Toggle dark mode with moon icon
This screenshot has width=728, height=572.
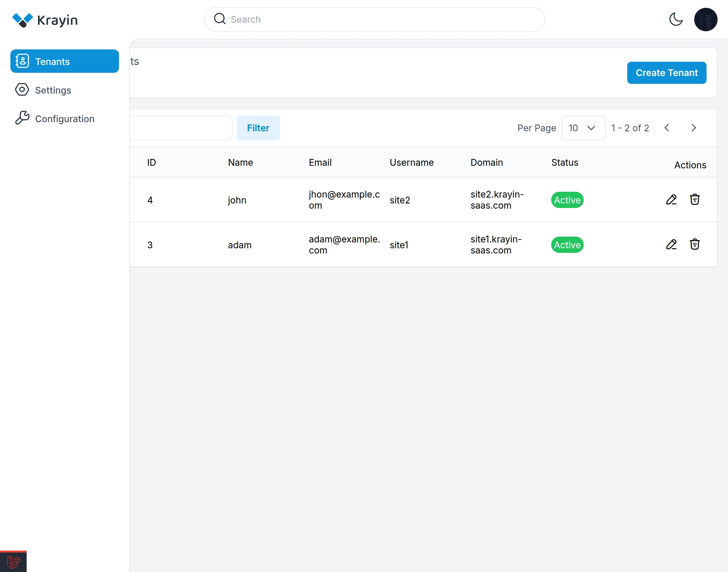pyautogui.click(x=675, y=19)
